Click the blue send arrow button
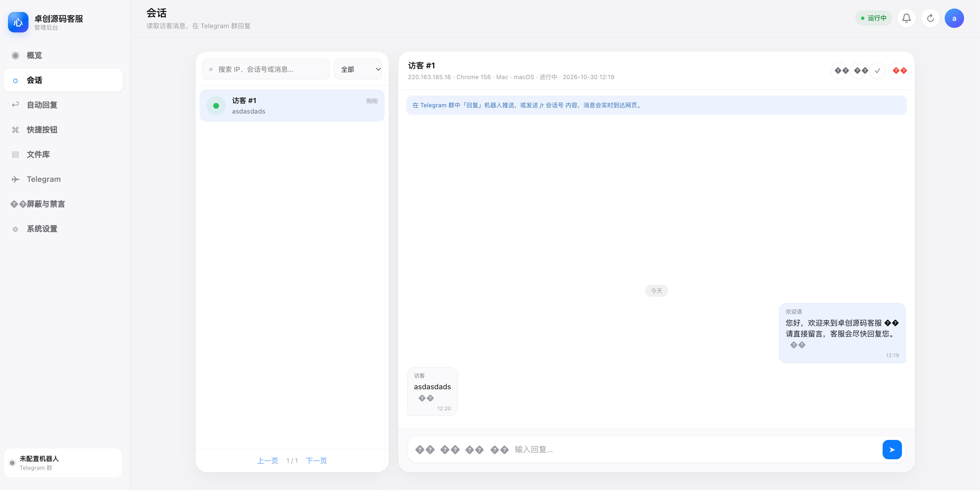Screen dimensions: 980x490 tap(892, 449)
